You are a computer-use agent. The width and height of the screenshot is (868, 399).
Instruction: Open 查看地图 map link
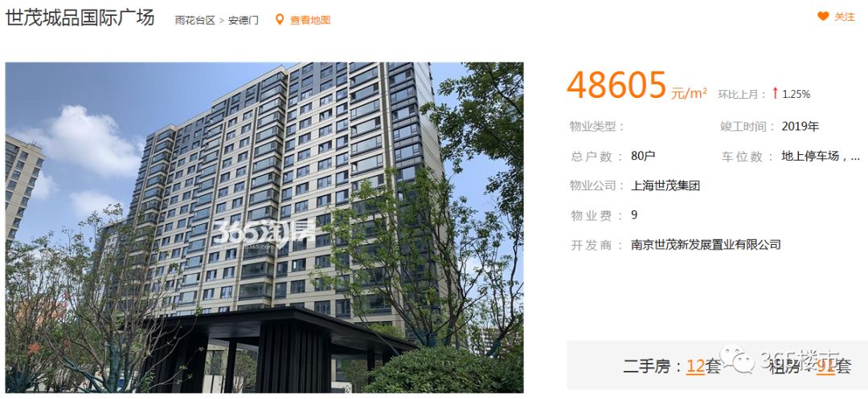(x=310, y=20)
